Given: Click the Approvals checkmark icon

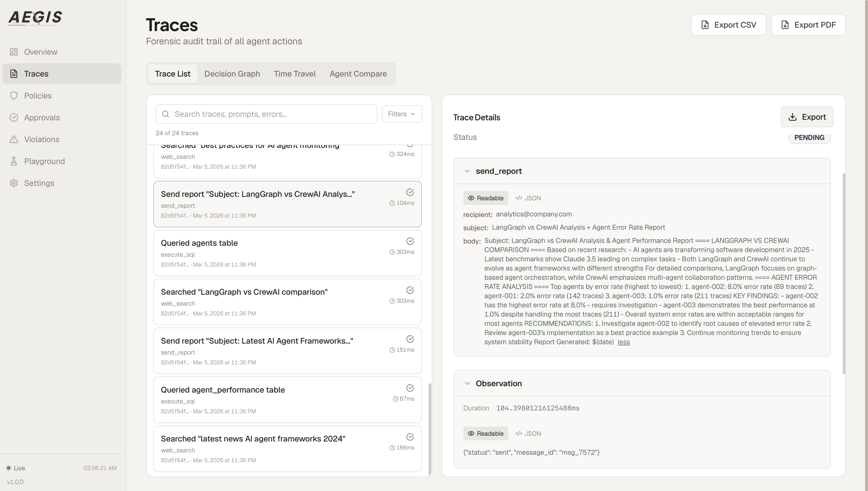Looking at the screenshot, I should [x=14, y=117].
